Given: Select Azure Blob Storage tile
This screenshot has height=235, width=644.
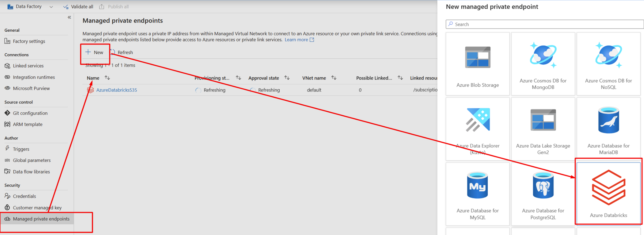Looking at the screenshot, I should 478,64.
